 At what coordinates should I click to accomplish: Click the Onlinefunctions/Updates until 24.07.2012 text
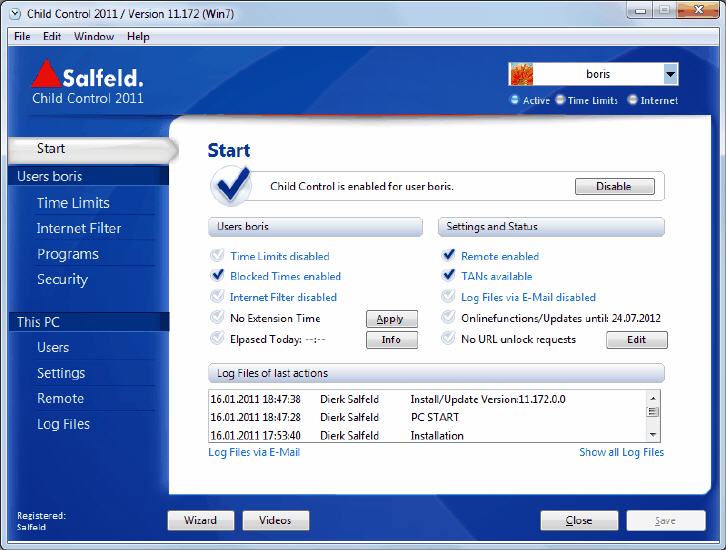[x=561, y=318]
